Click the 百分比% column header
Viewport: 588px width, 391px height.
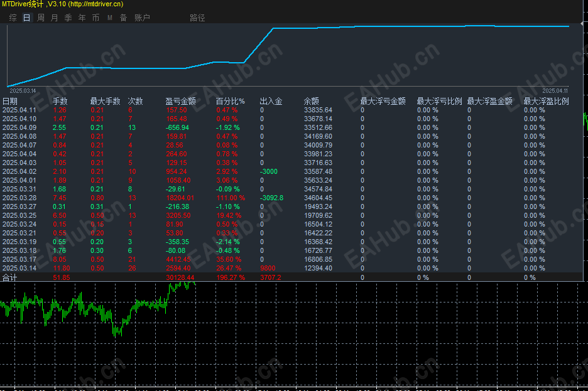231,101
